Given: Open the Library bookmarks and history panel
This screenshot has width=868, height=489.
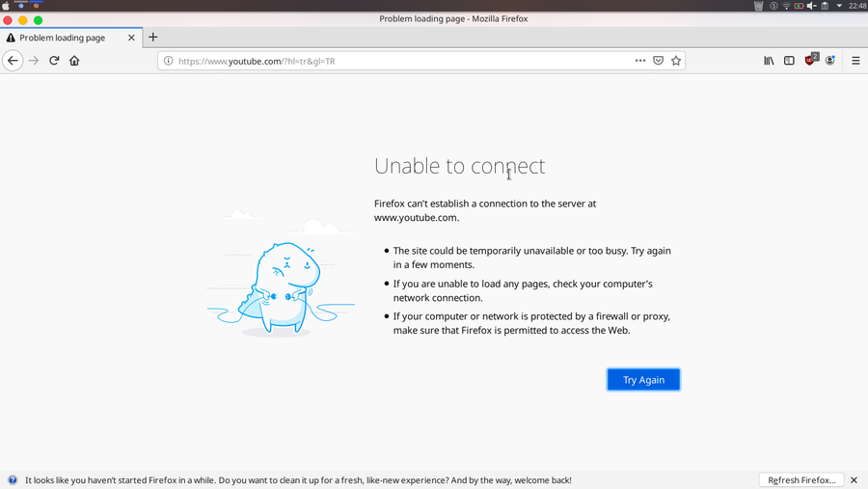Looking at the screenshot, I should tap(769, 61).
